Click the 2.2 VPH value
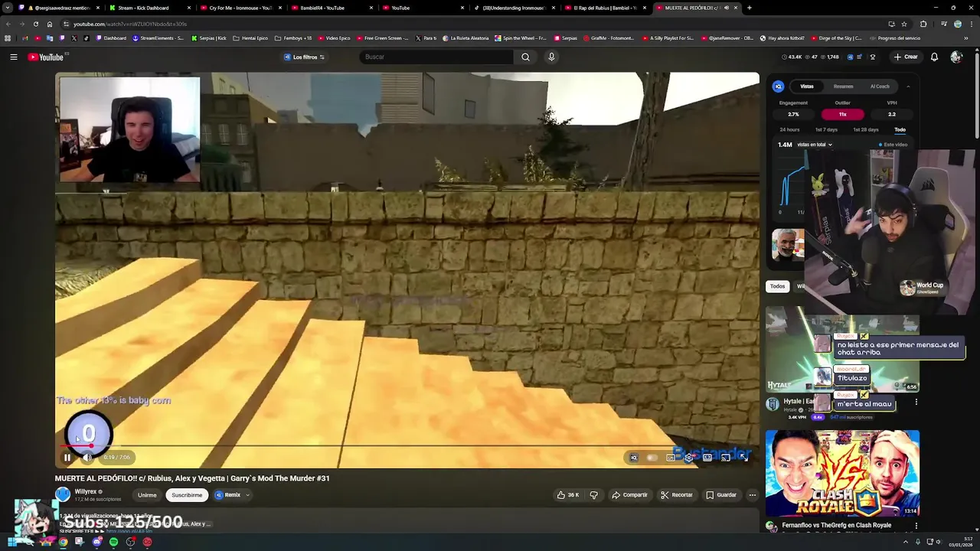Image resolution: width=980 pixels, height=551 pixels. point(891,114)
